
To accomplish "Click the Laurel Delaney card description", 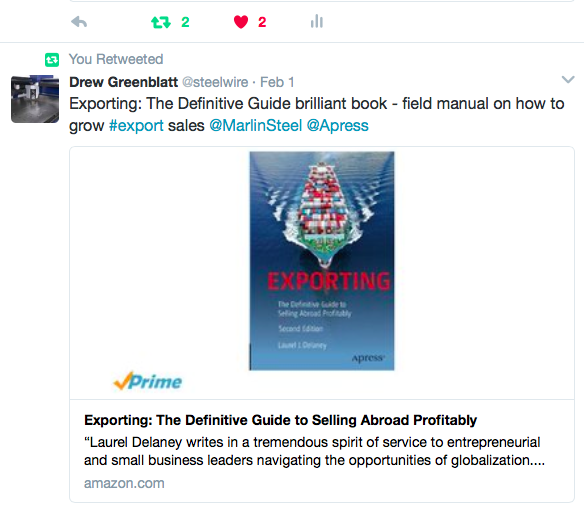I will coord(314,451).
